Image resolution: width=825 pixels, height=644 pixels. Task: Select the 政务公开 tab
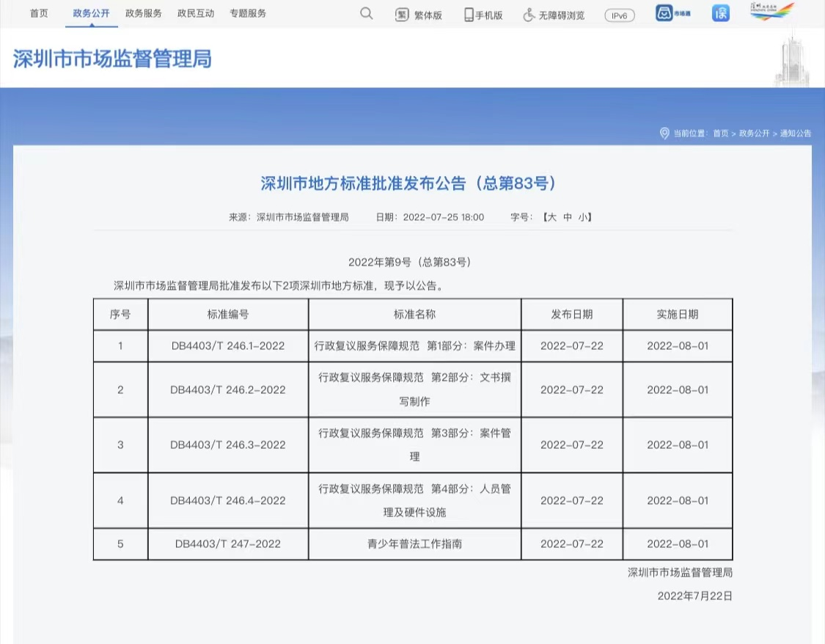pos(92,13)
